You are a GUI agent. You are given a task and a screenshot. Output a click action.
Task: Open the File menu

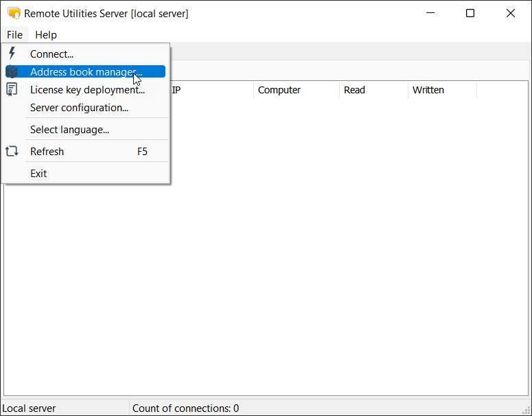(x=14, y=34)
